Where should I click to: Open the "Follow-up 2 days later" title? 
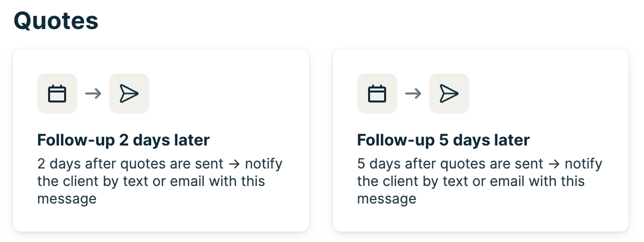pyautogui.click(x=123, y=140)
